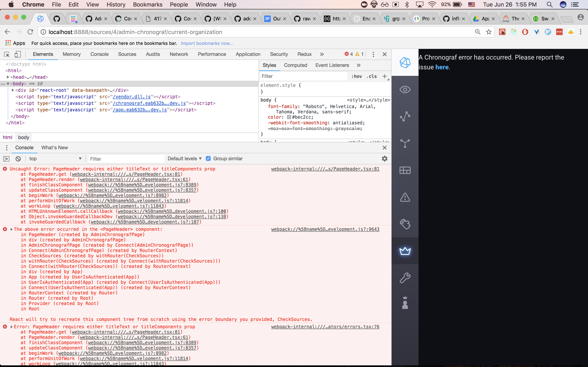Screen dimensions: 588x367
Task: Switch to the Network tab in DevTools
Action: (x=179, y=54)
